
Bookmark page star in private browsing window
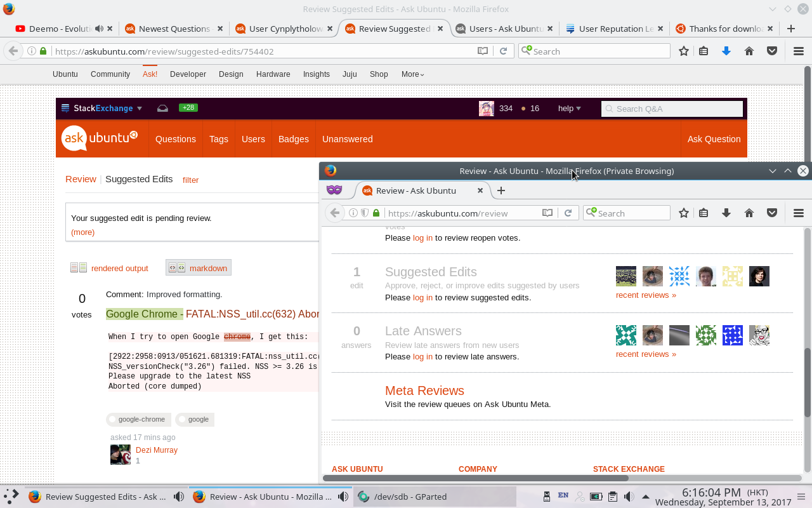(x=683, y=213)
